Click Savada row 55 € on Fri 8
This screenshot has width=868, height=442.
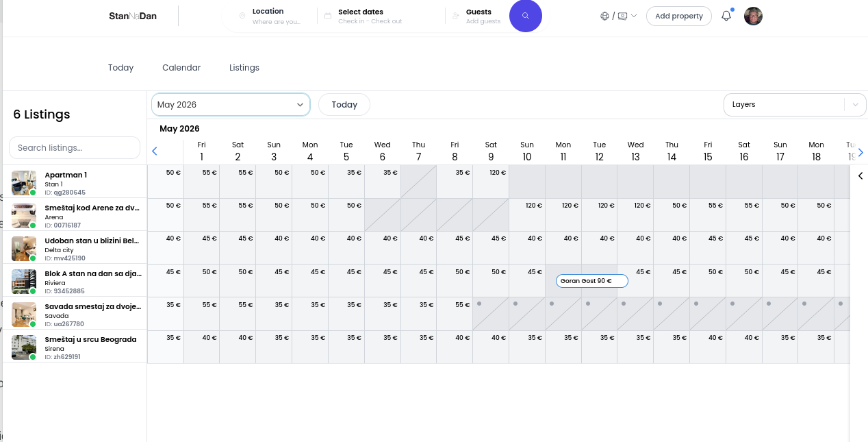click(x=455, y=313)
